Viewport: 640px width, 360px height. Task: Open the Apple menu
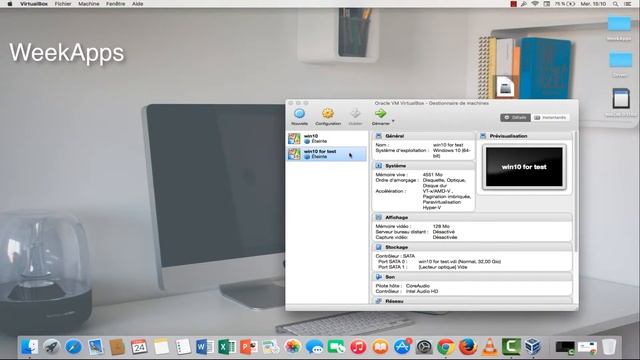coord(10,4)
